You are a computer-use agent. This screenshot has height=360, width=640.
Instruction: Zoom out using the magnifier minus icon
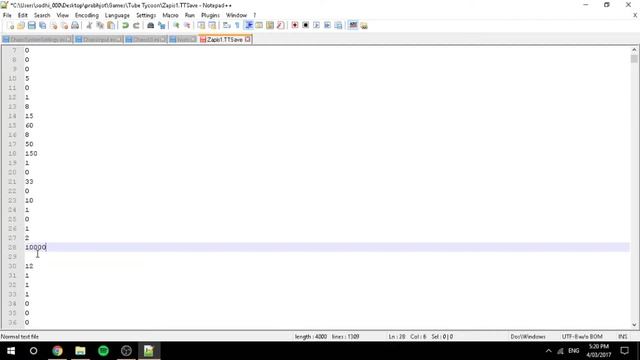click(x=187, y=26)
